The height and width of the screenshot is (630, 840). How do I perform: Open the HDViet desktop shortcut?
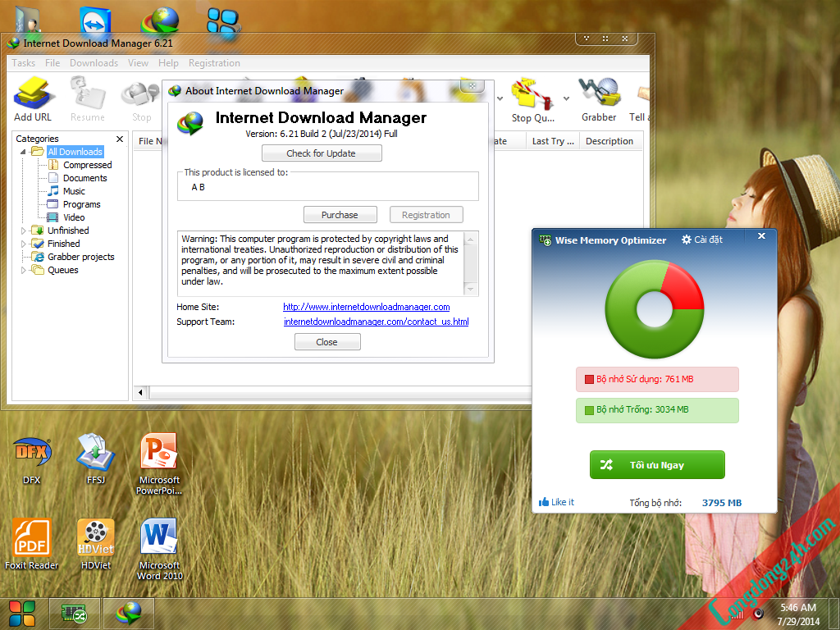pos(96,545)
